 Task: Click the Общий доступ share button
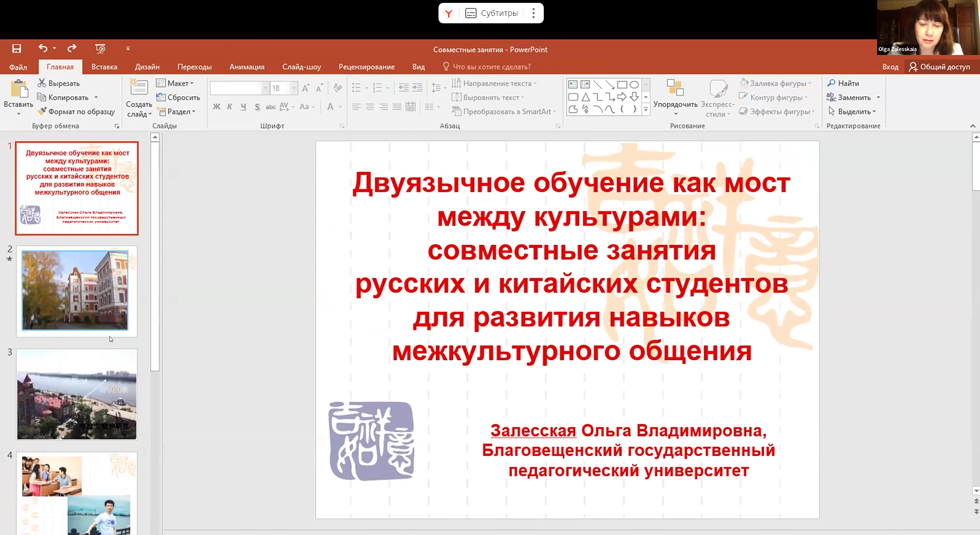click(x=940, y=67)
